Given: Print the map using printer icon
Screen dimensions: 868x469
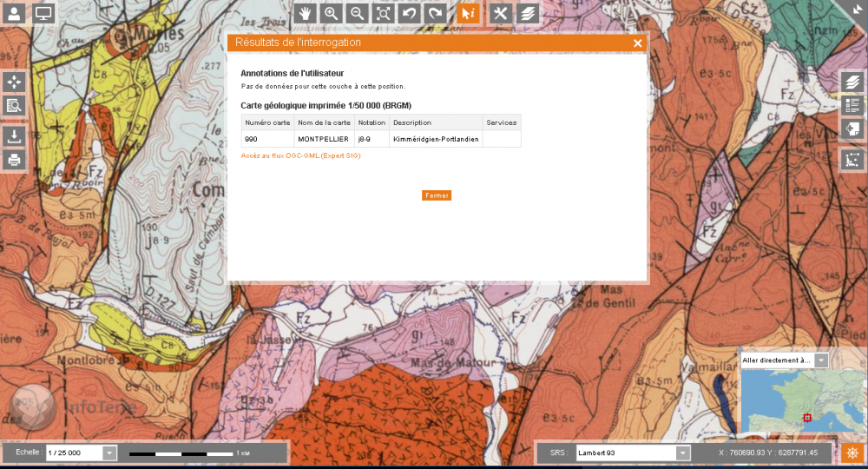Looking at the screenshot, I should point(14,160).
